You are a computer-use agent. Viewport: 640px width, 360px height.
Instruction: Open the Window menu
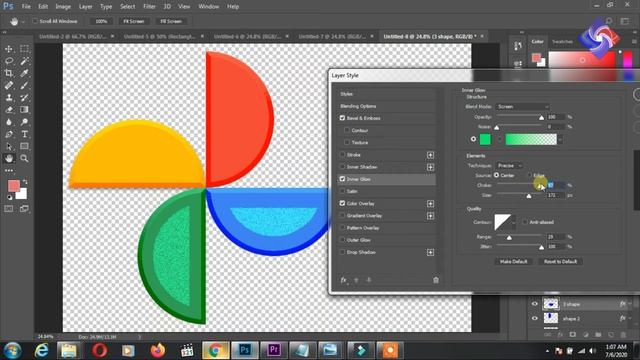(209, 7)
